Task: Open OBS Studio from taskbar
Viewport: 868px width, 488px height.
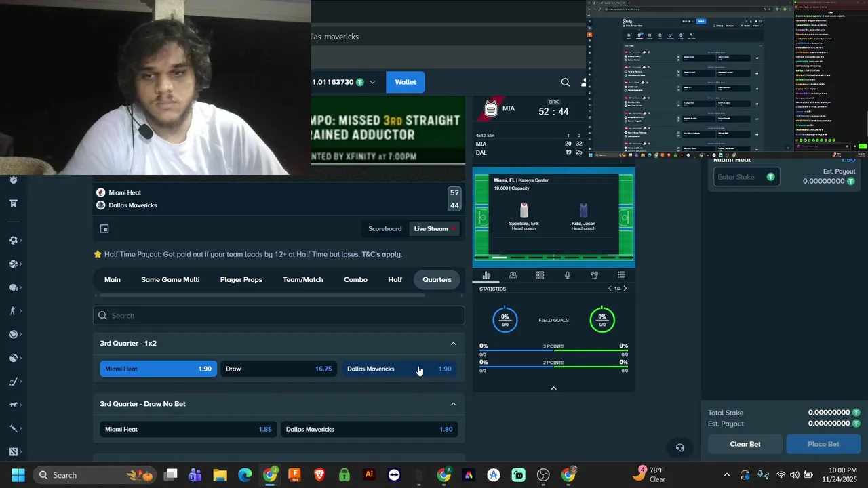Action: click(543, 475)
